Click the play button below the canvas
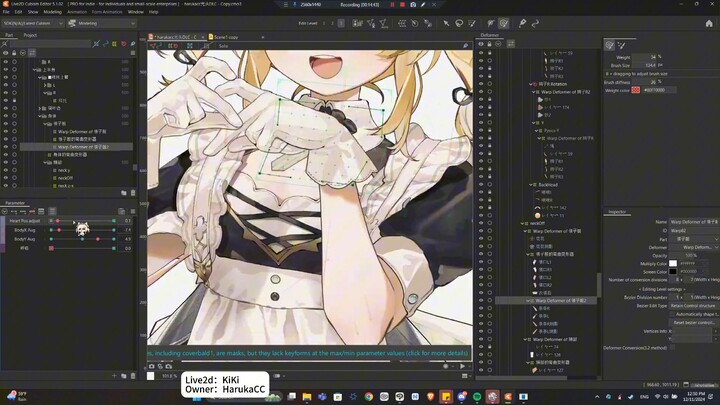The height and width of the screenshot is (405, 720). point(462,366)
